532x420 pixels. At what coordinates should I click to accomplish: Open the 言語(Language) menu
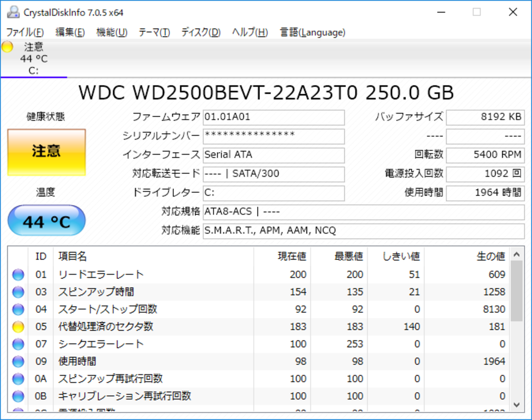coord(313,32)
